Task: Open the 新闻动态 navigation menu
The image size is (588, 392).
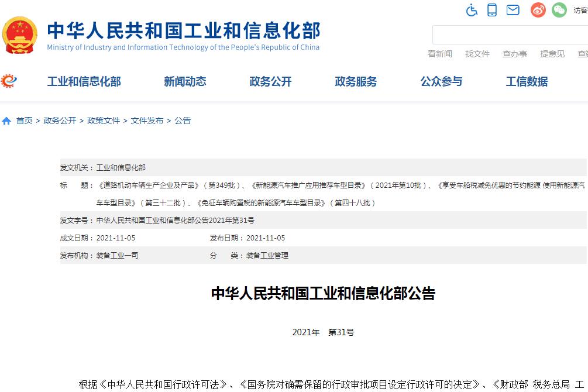Action: pos(185,81)
